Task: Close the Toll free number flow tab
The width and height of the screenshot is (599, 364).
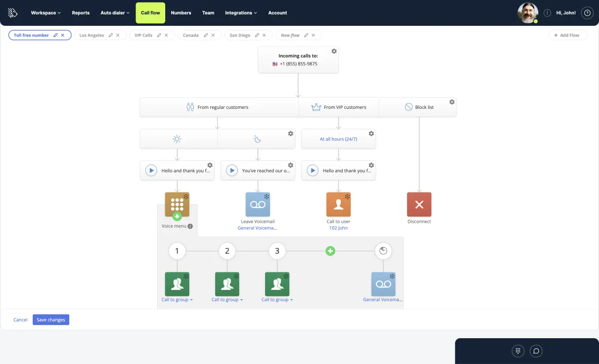Action: [63, 35]
